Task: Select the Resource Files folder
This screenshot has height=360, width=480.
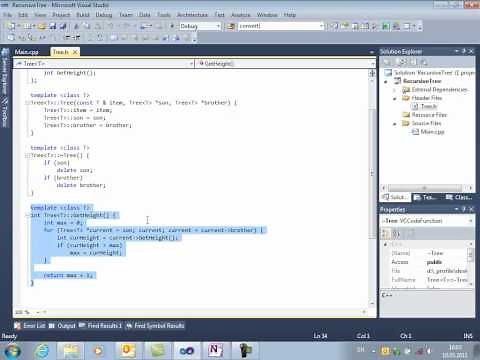Action: tap(429, 115)
